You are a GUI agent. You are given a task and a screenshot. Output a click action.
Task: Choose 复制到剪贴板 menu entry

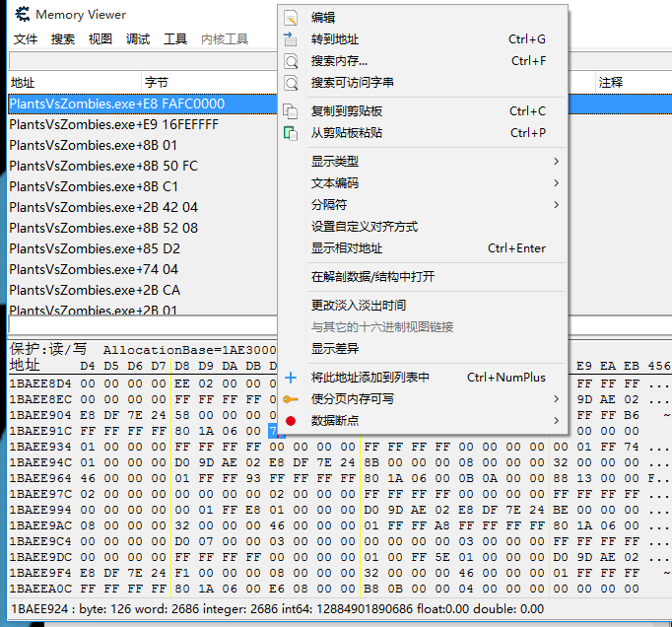coord(347,111)
